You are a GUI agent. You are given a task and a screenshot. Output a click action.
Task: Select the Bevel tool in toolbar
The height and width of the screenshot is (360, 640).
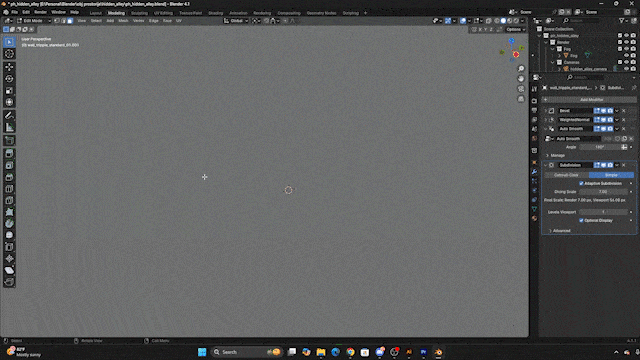9,177
